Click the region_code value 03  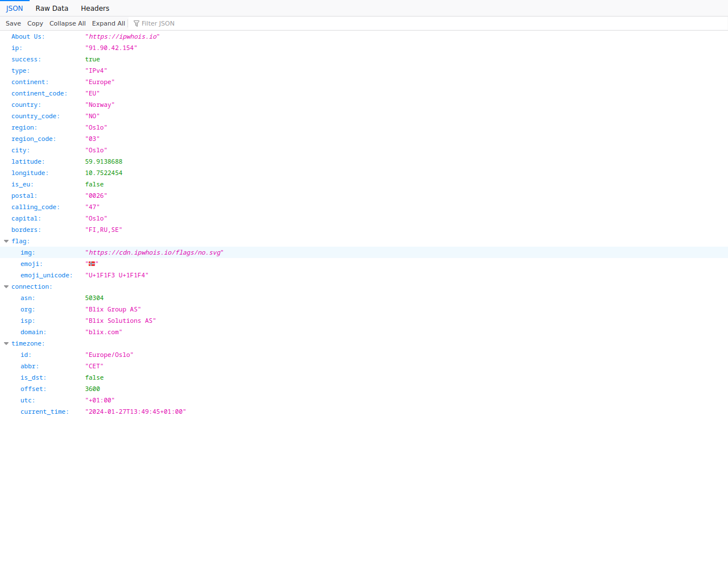93,139
